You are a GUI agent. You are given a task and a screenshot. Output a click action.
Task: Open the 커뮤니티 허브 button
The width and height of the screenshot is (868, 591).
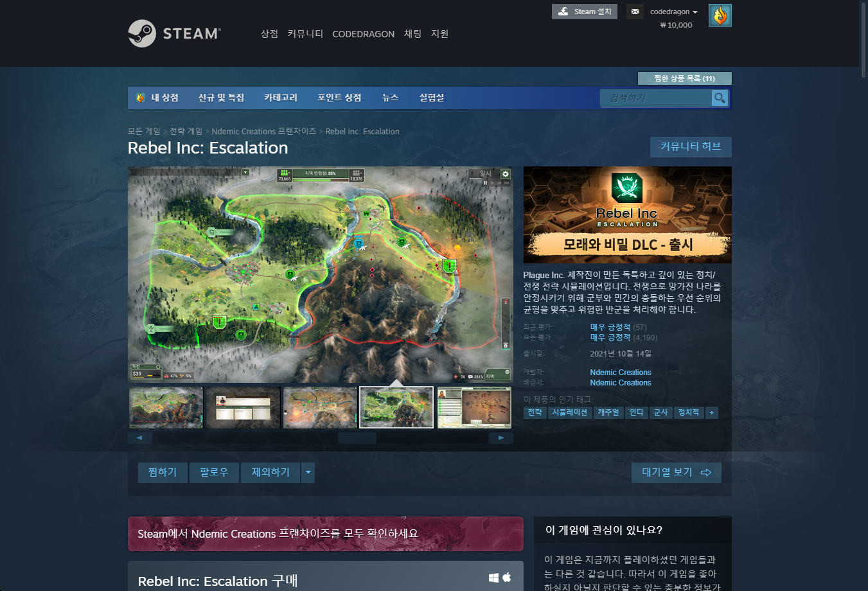(x=691, y=146)
